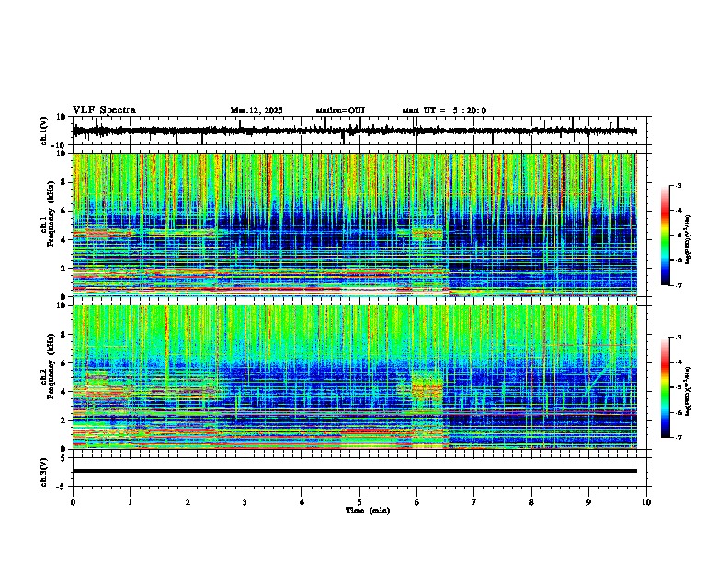Click the date 'Mar.12, 2025'
Image resolution: width=728 pixels, height=563 pixels.
[x=256, y=110]
